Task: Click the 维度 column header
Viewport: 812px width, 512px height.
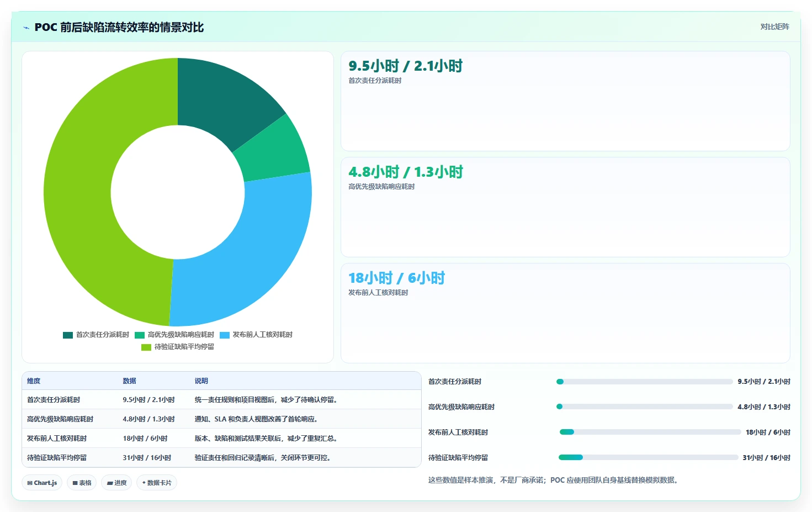Action: click(34, 381)
